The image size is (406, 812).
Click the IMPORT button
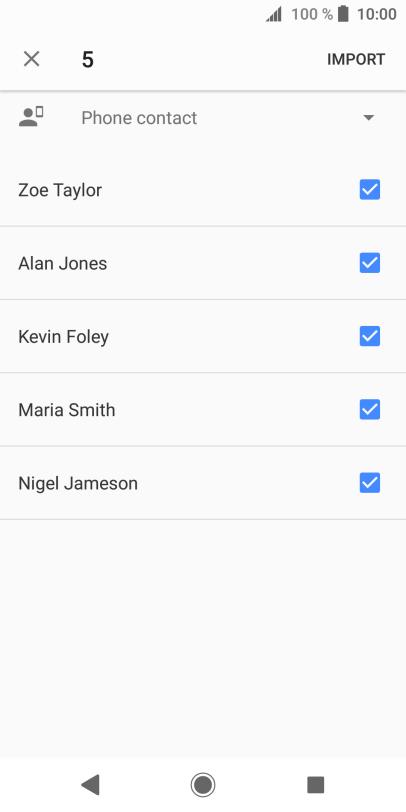pyautogui.click(x=356, y=60)
